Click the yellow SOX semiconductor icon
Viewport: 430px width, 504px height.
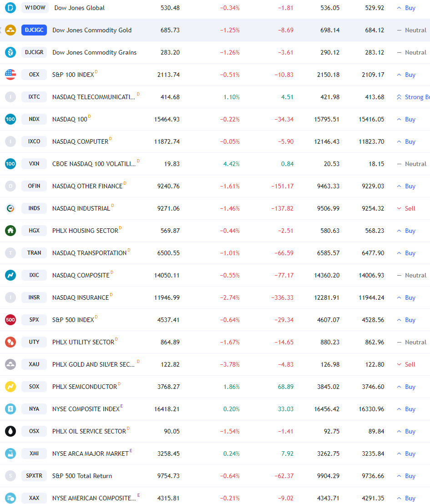10,387
